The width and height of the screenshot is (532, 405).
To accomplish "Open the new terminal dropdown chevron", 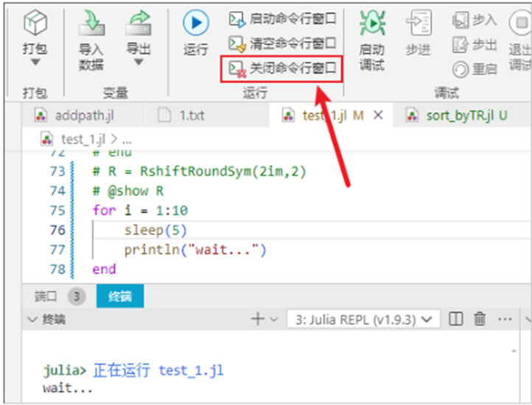I will click(x=274, y=319).
